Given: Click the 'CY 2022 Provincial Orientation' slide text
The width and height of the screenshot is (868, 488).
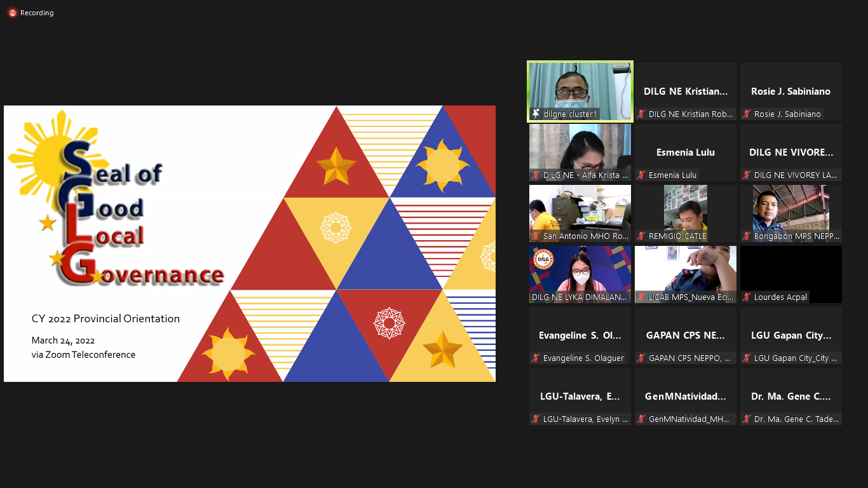Looking at the screenshot, I should (x=105, y=319).
